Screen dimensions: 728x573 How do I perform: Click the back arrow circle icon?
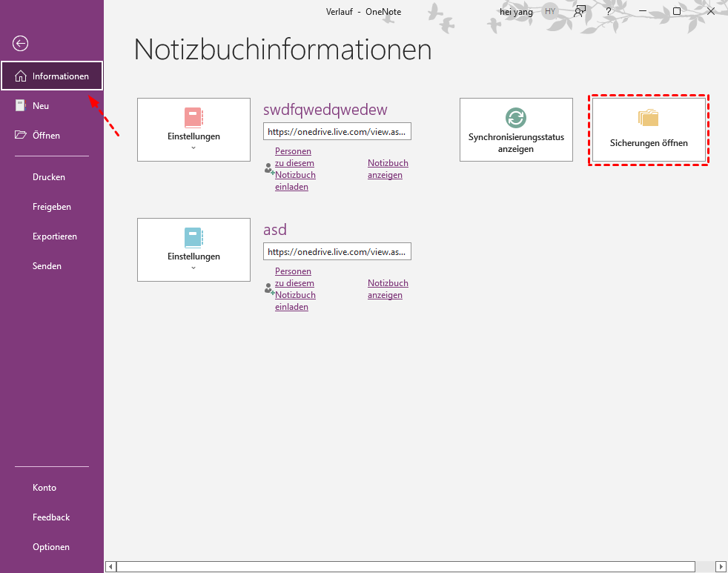coord(21,44)
